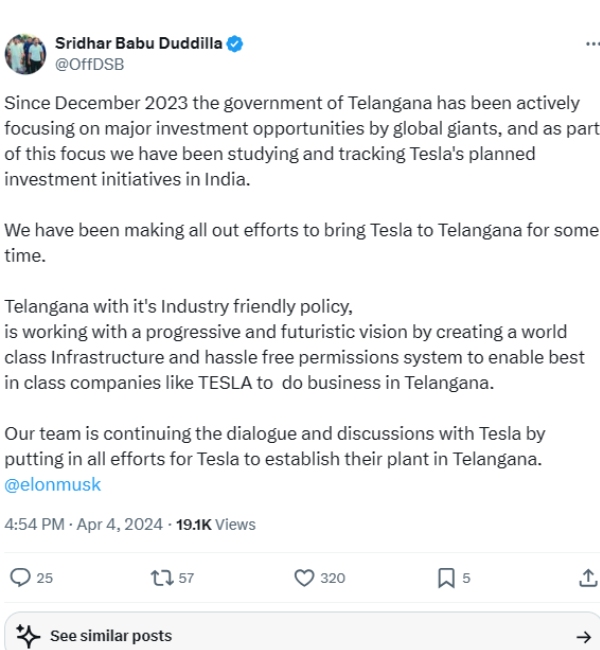This screenshot has height=650, width=600.
Task: Click the arrow right of See similar posts
Action: click(584, 636)
